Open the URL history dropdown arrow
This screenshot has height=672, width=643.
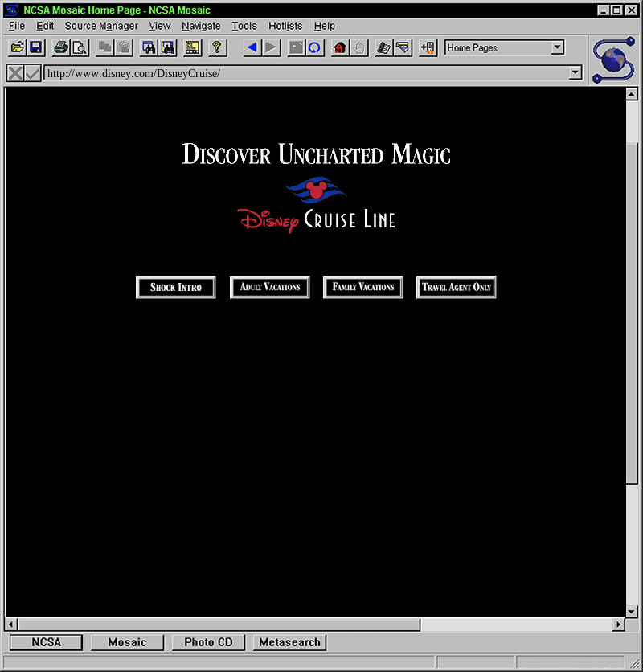click(x=575, y=73)
